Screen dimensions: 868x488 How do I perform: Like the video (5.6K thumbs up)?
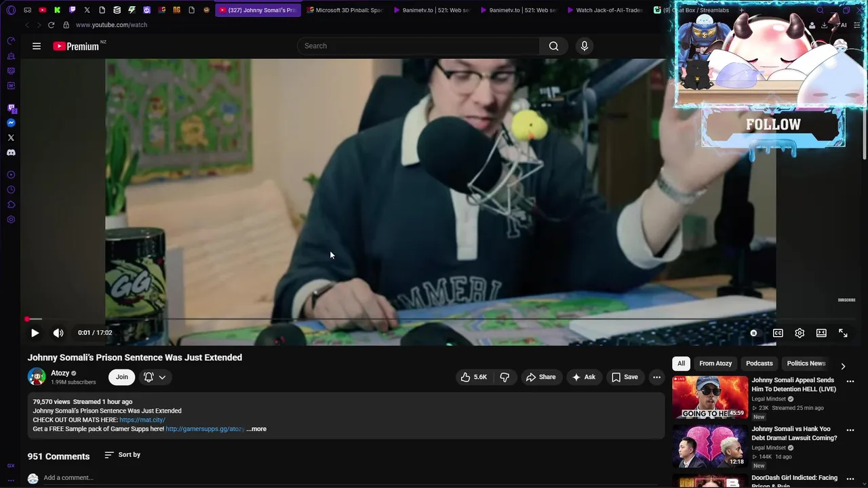(x=474, y=377)
